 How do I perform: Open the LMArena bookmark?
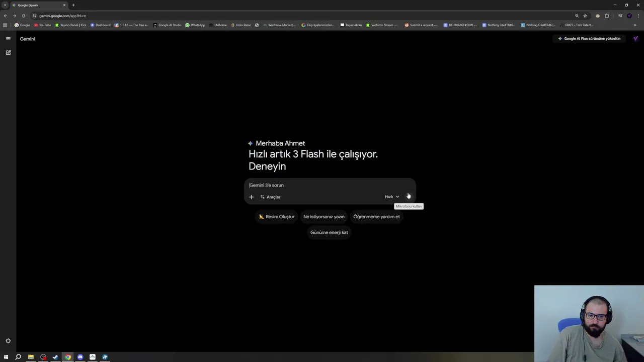tap(217, 25)
